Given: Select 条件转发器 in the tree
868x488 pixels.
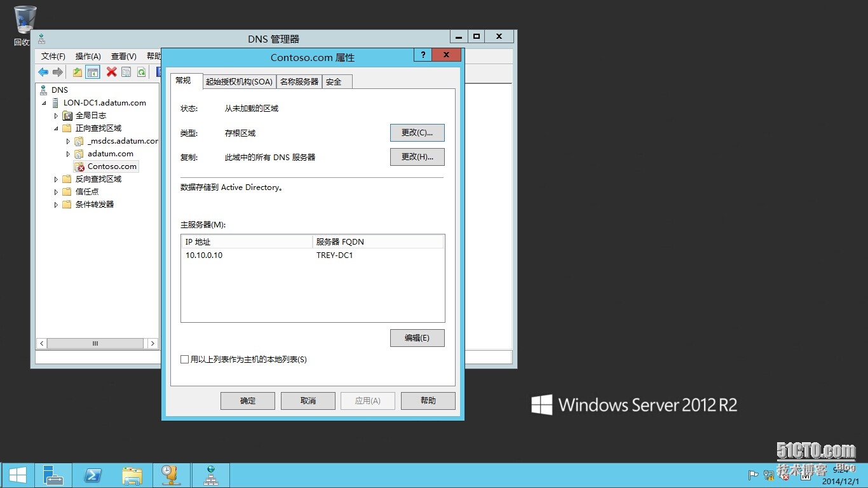Looking at the screenshot, I should 95,205.
